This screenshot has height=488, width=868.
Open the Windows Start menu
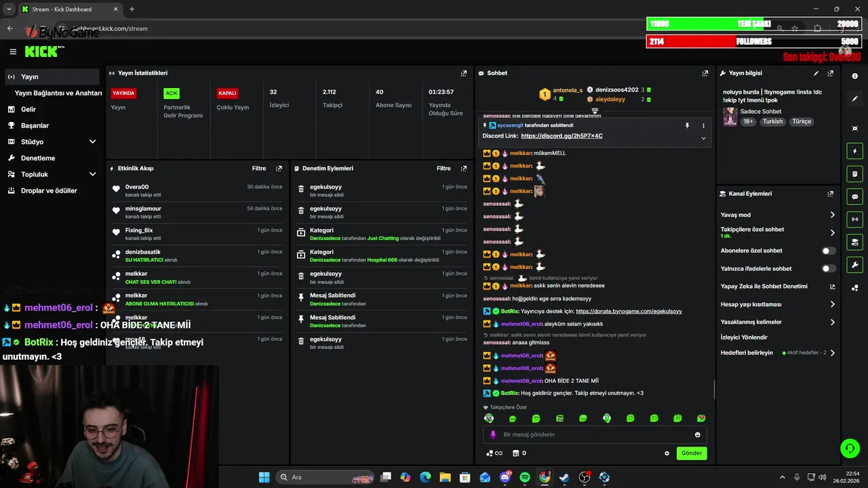point(264,477)
